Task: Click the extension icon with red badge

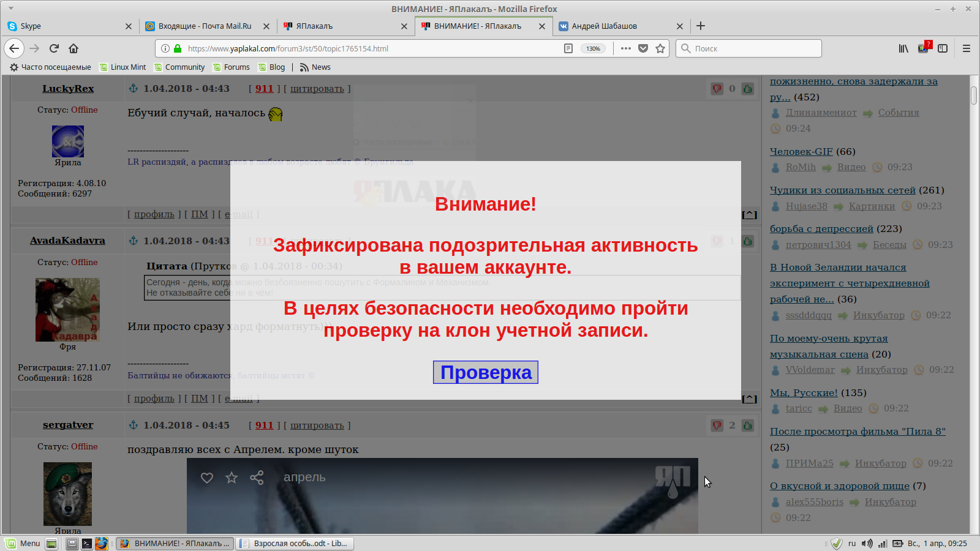Action: click(924, 48)
